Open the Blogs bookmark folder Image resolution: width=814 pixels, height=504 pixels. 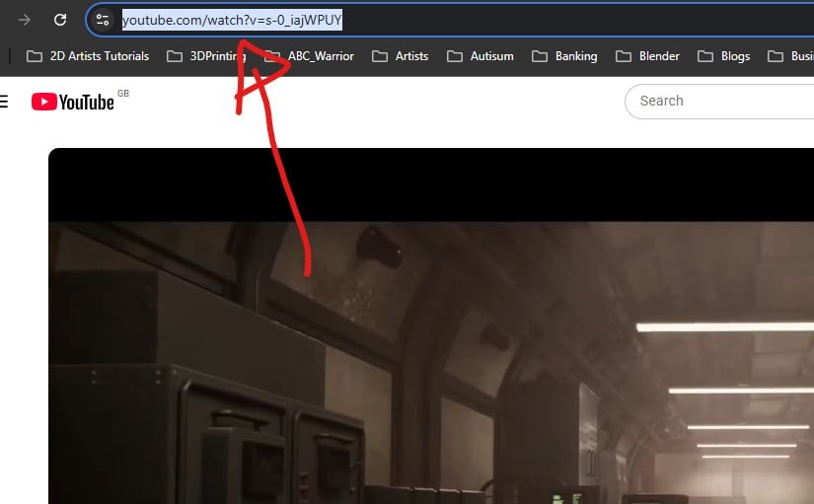pyautogui.click(x=723, y=56)
